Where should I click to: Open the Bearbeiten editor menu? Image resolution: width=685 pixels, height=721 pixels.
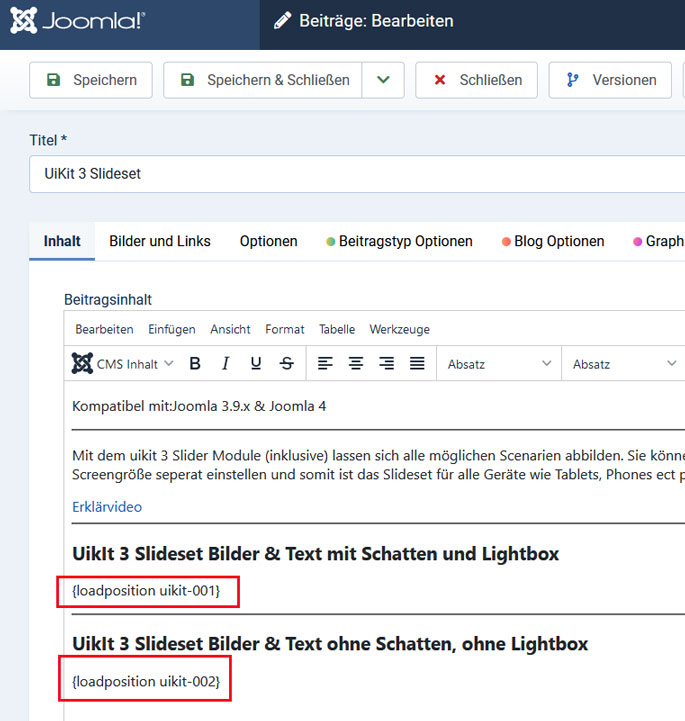[104, 329]
